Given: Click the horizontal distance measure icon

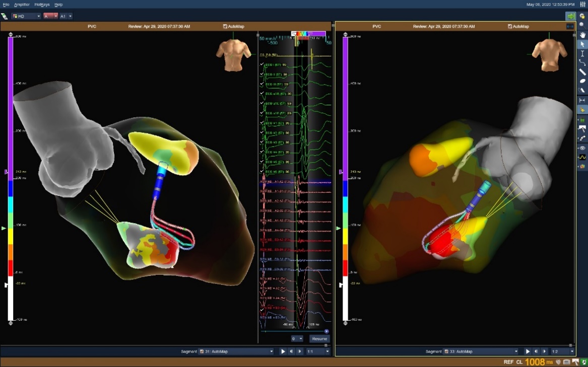Looking at the screenshot, I should point(582,101).
